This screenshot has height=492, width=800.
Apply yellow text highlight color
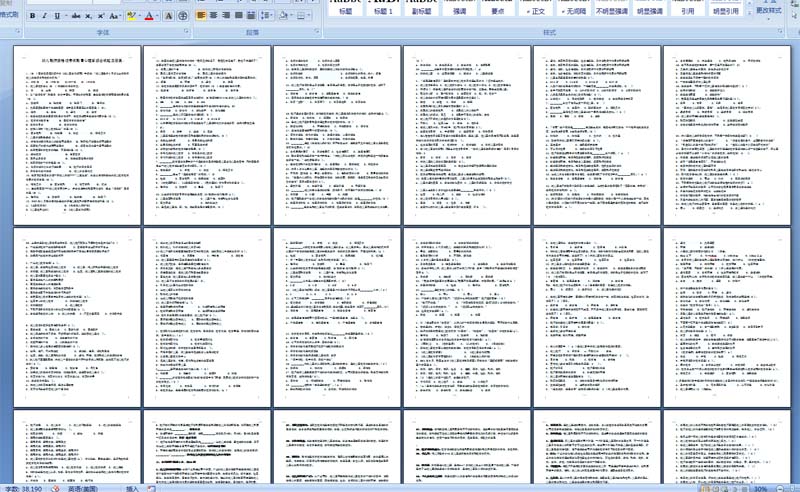132,16
